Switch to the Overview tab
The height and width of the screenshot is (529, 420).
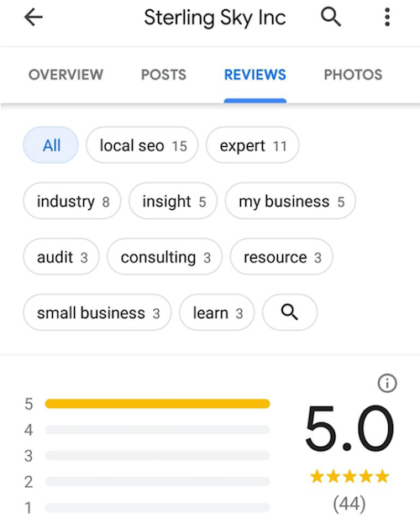click(66, 75)
